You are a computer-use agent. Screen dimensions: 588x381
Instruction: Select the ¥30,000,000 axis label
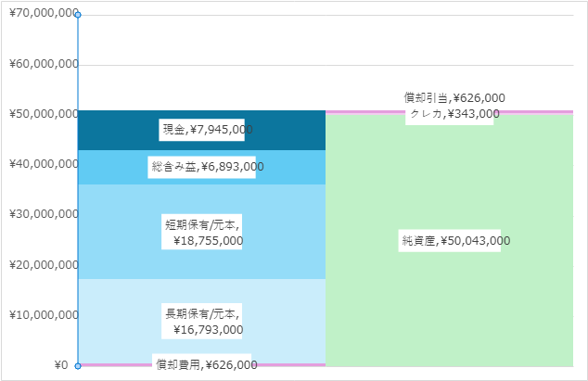click(x=44, y=214)
